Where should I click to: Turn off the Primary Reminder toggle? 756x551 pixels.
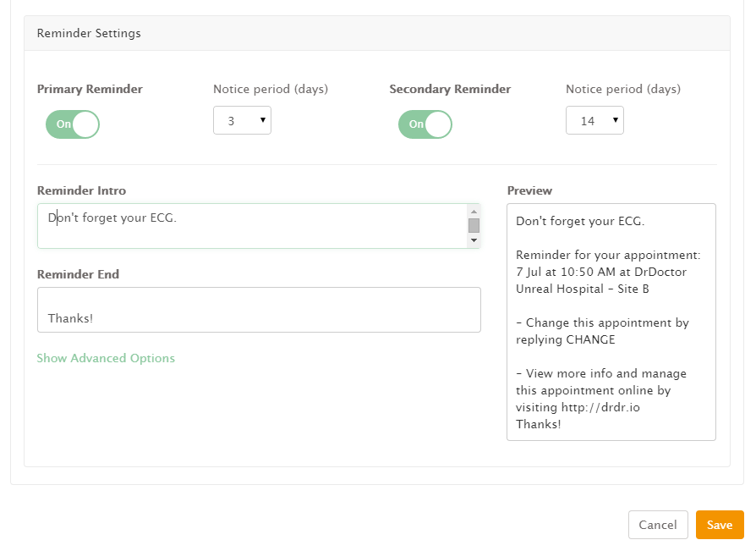pyautogui.click(x=73, y=124)
